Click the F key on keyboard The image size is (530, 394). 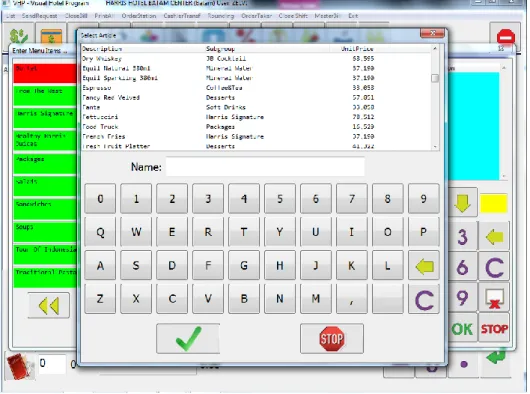(x=208, y=266)
